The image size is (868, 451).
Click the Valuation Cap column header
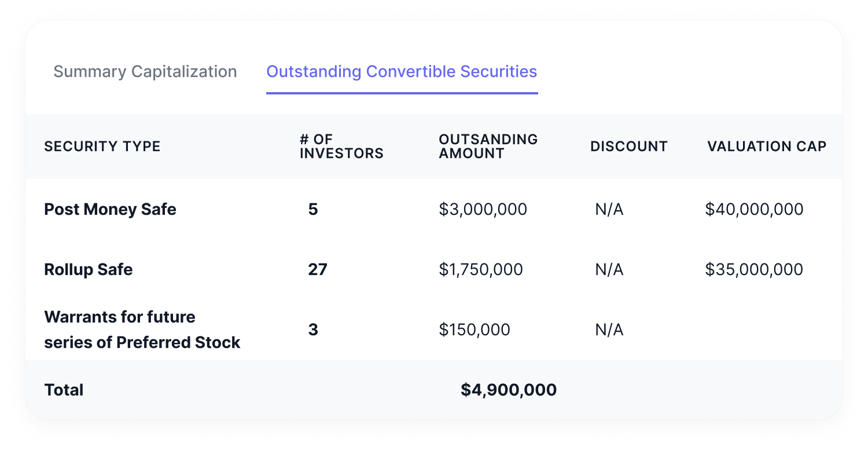(x=766, y=146)
